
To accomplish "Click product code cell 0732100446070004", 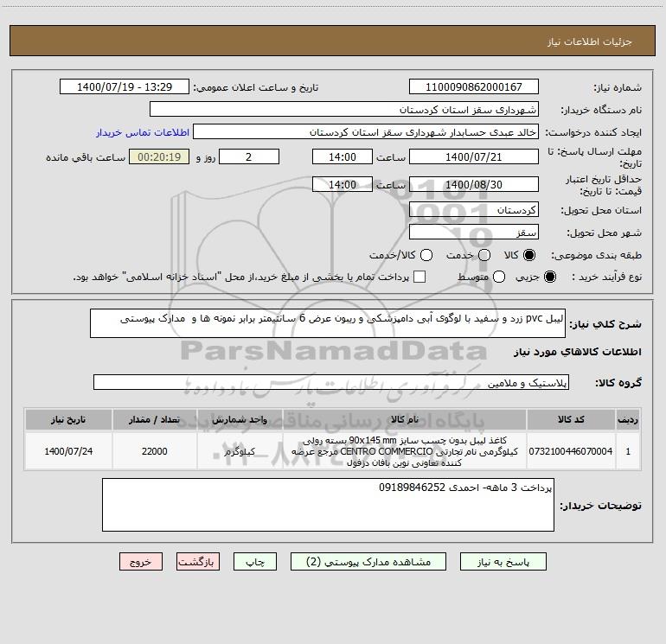I will pos(571,451).
